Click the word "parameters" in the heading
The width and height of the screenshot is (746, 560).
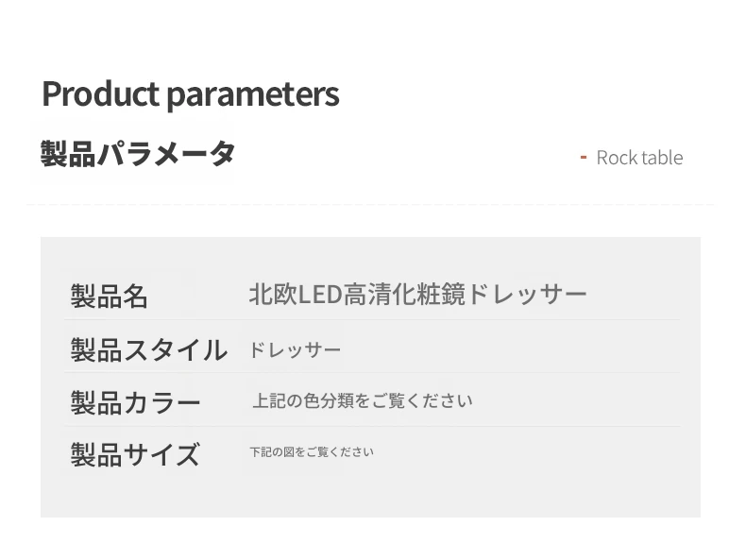[252, 93]
